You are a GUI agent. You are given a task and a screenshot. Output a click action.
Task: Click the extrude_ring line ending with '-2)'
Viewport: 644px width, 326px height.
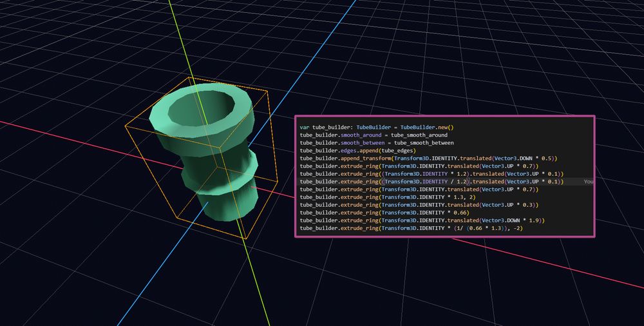[411, 228]
